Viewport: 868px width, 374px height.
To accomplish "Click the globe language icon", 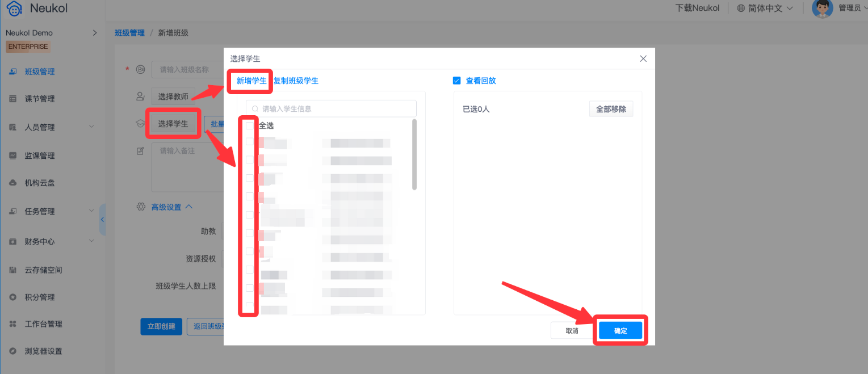I will (x=741, y=8).
